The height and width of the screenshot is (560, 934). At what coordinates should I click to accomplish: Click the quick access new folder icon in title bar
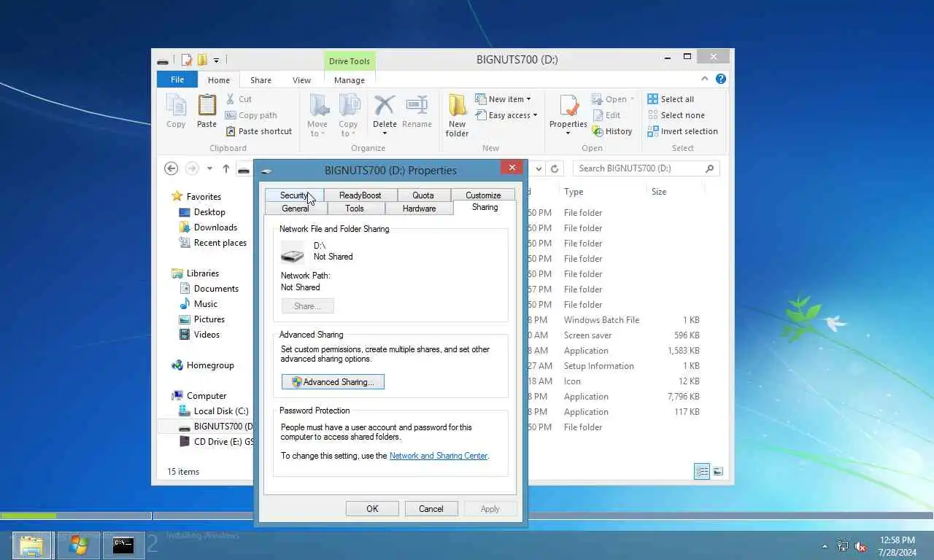click(203, 60)
